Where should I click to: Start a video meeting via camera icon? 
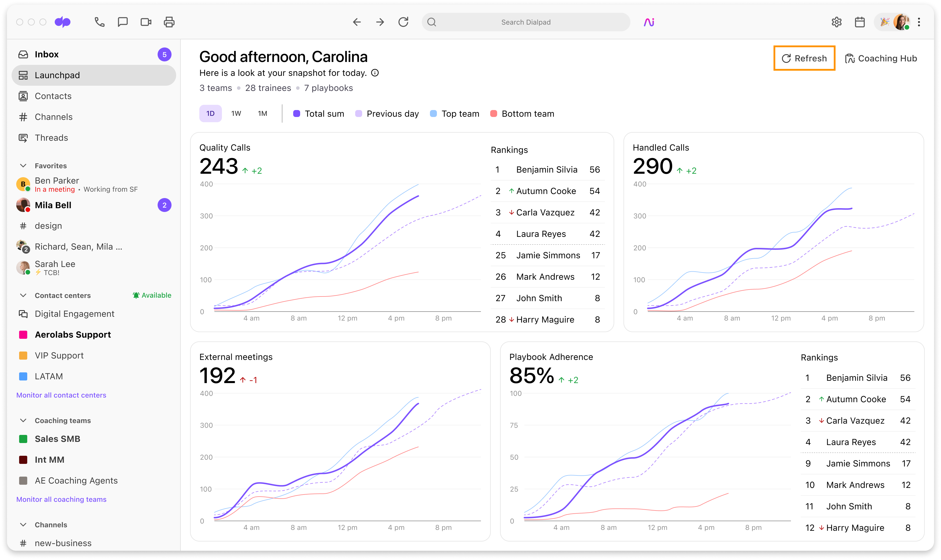(x=146, y=22)
